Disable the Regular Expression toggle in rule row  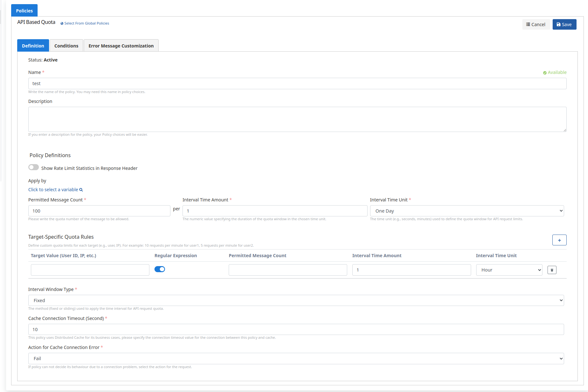pyautogui.click(x=160, y=269)
